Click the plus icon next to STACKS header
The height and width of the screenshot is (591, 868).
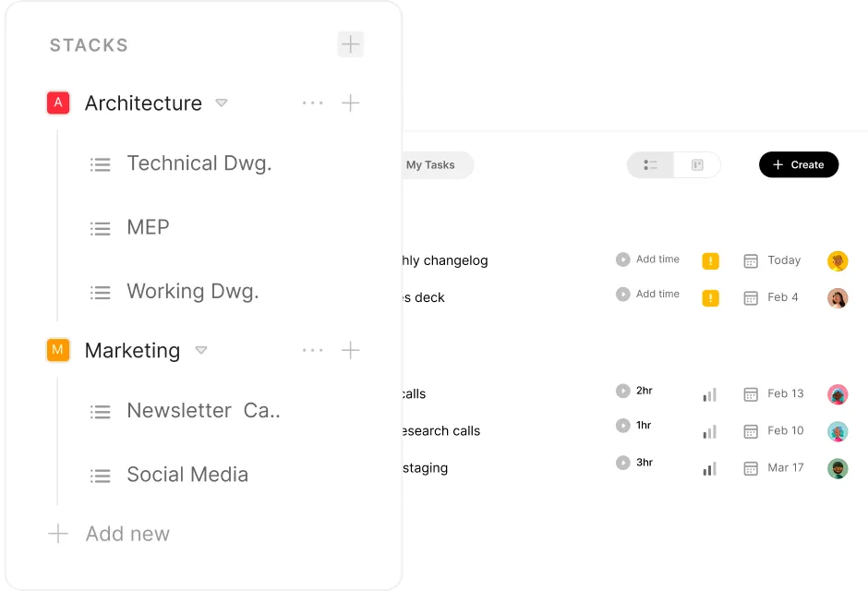pos(350,44)
